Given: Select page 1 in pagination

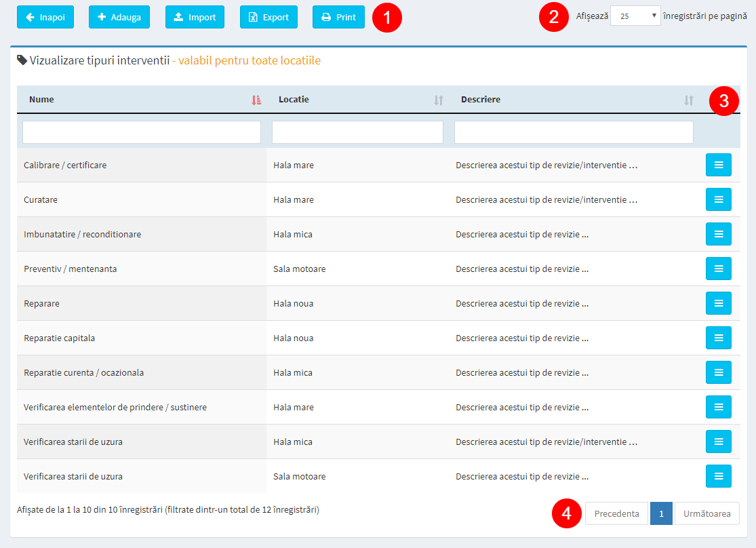Looking at the screenshot, I should pos(661,514).
